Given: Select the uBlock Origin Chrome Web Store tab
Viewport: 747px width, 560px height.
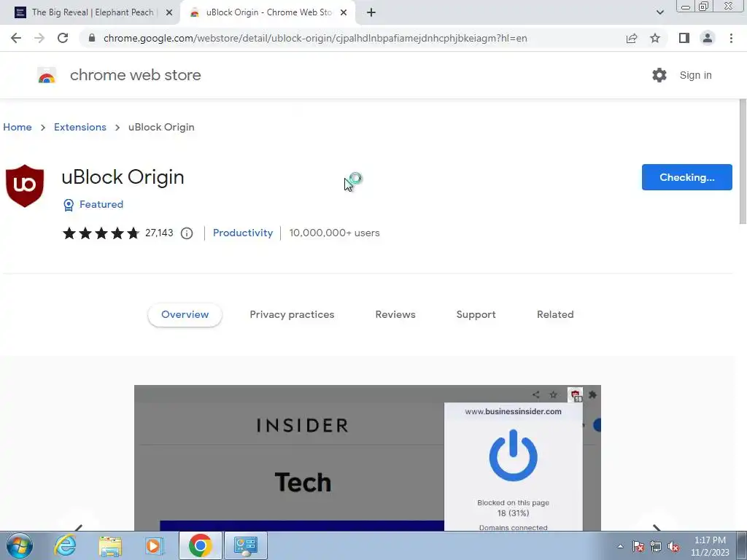Looking at the screenshot, I should click(268, 12).
